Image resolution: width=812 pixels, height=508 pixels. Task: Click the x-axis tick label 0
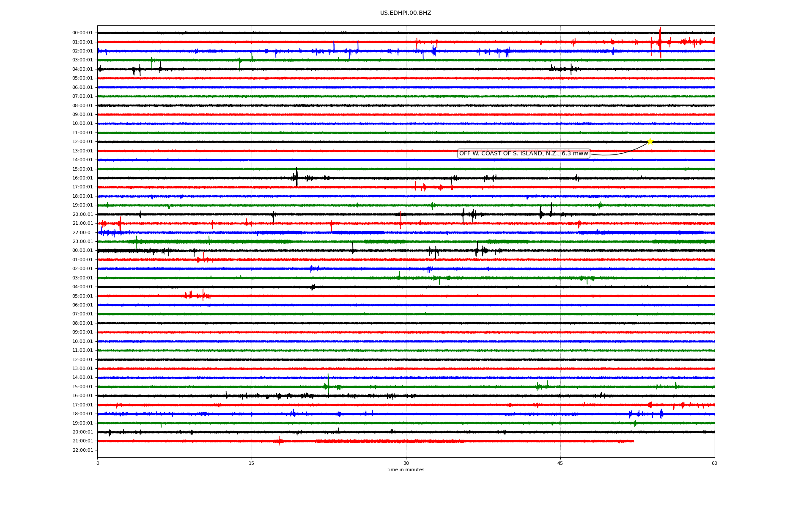(x=98, y=464)
